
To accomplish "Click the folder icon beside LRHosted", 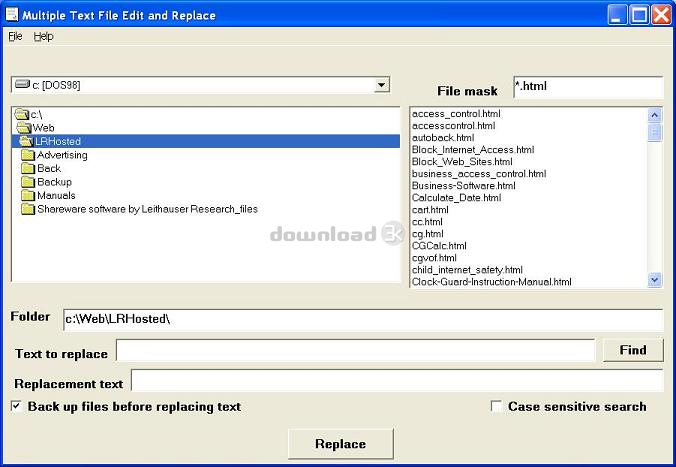I will (x=26, y=141).
